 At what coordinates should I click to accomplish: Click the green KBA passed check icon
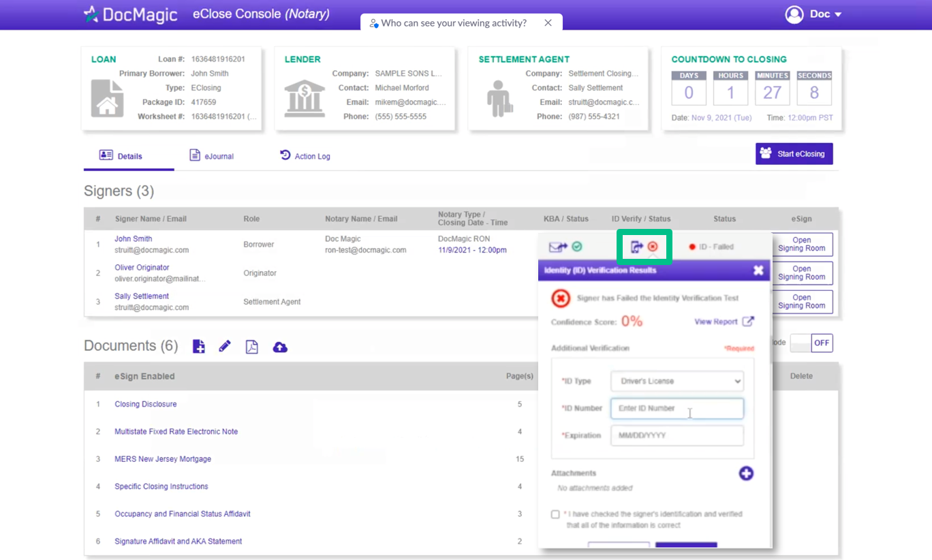coord(577,247)
